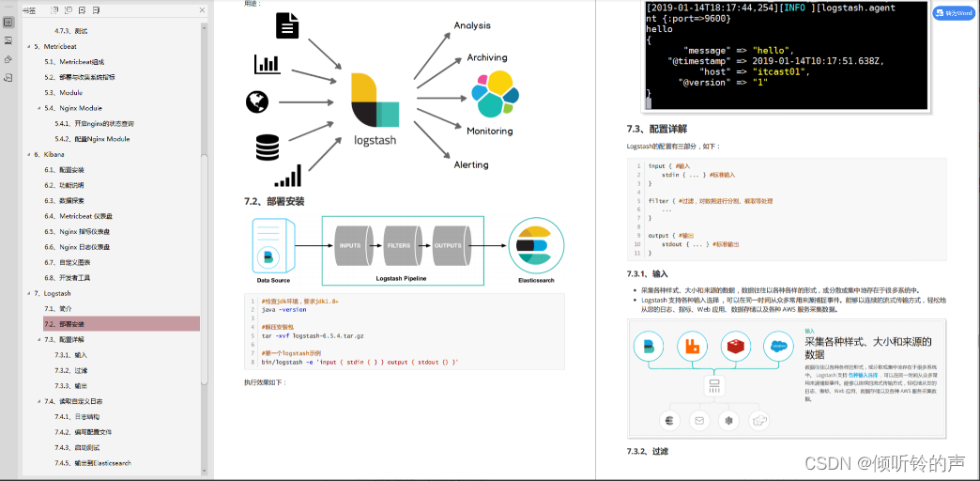Collapse the 7、Logstash bookmark section
The image size is (980, 481).
[28, 293]
